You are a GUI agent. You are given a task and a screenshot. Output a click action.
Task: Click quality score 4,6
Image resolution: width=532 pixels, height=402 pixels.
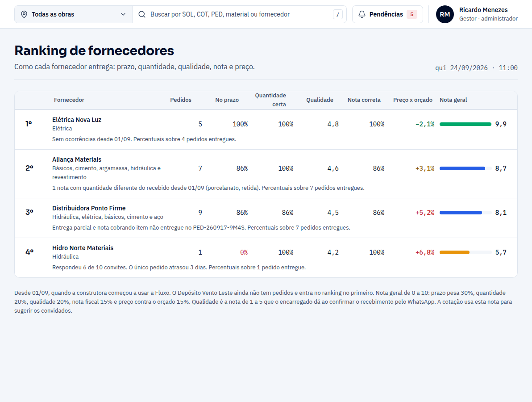(x=333, y=168)
